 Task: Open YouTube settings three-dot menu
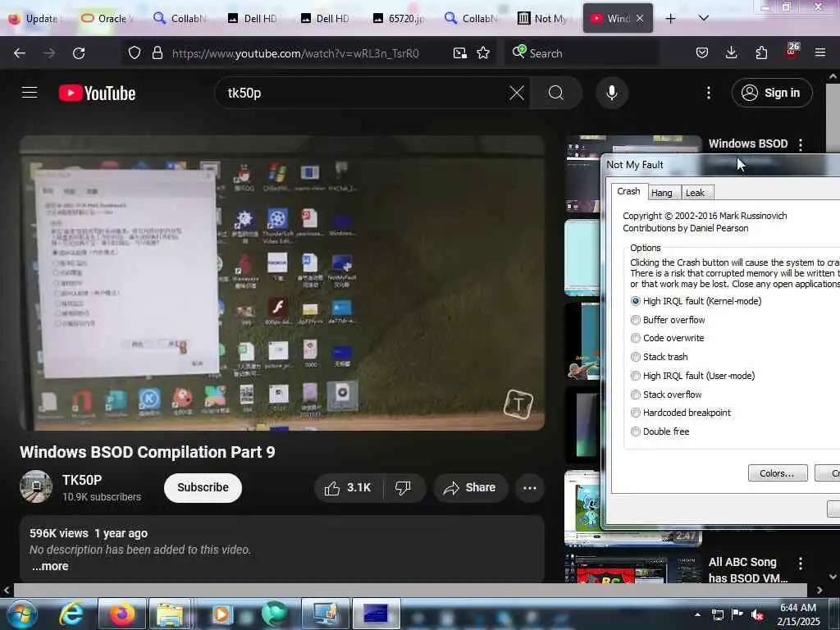tap(708, 93)
